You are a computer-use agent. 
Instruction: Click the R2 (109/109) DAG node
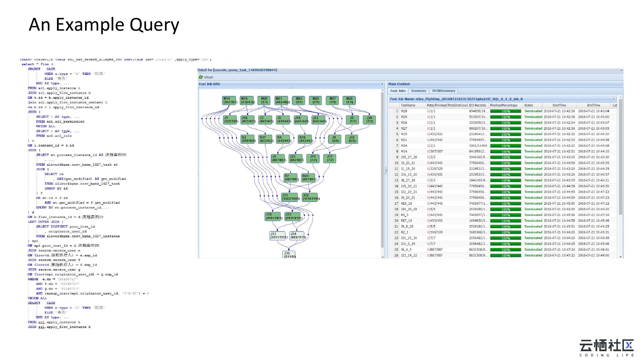point(248,139)
